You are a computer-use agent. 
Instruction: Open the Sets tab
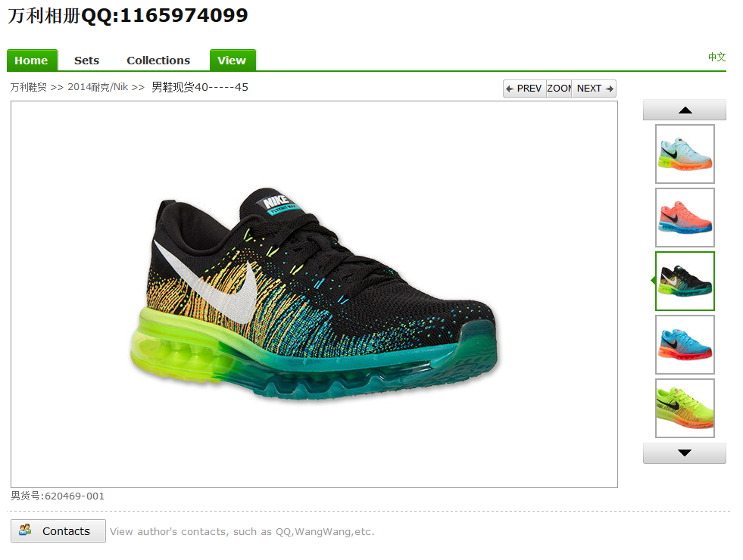(x=86, y=60)
